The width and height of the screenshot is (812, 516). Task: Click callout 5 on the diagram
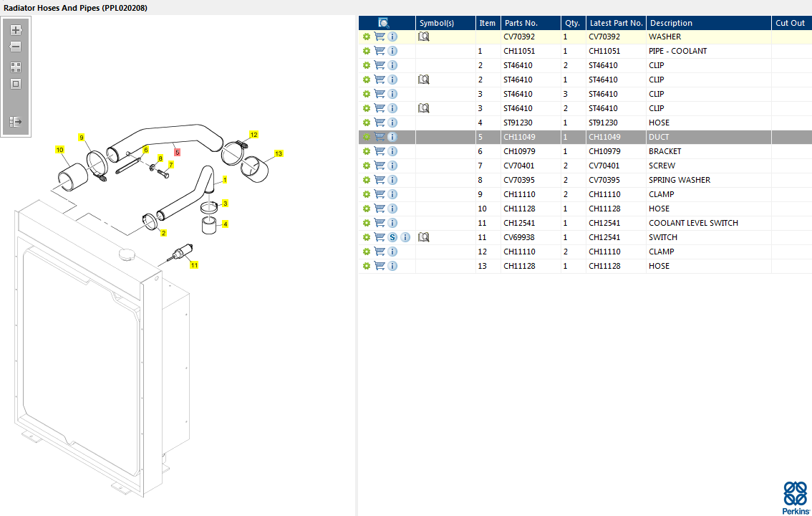[x=177, y=153]
